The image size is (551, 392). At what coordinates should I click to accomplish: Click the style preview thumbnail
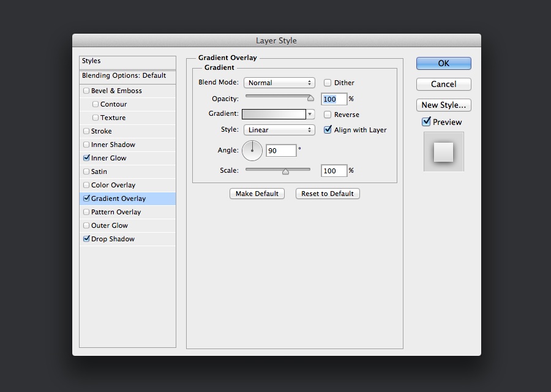443,152
